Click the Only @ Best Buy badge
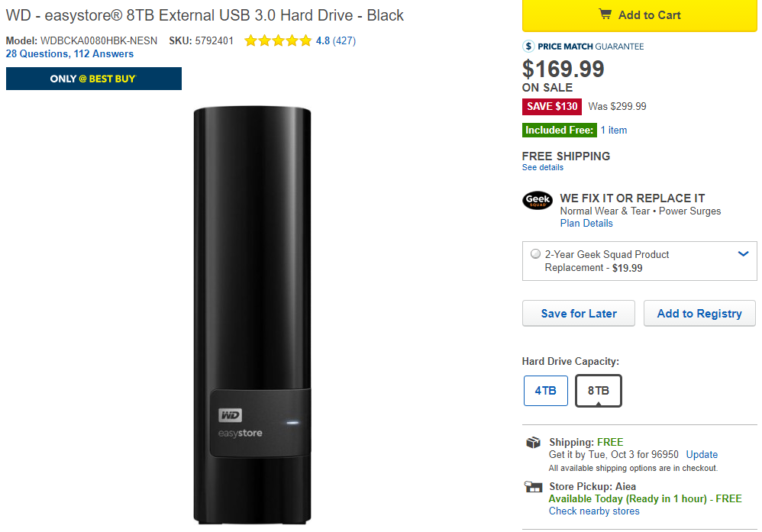The image size is (762, 532). point(93,79)
